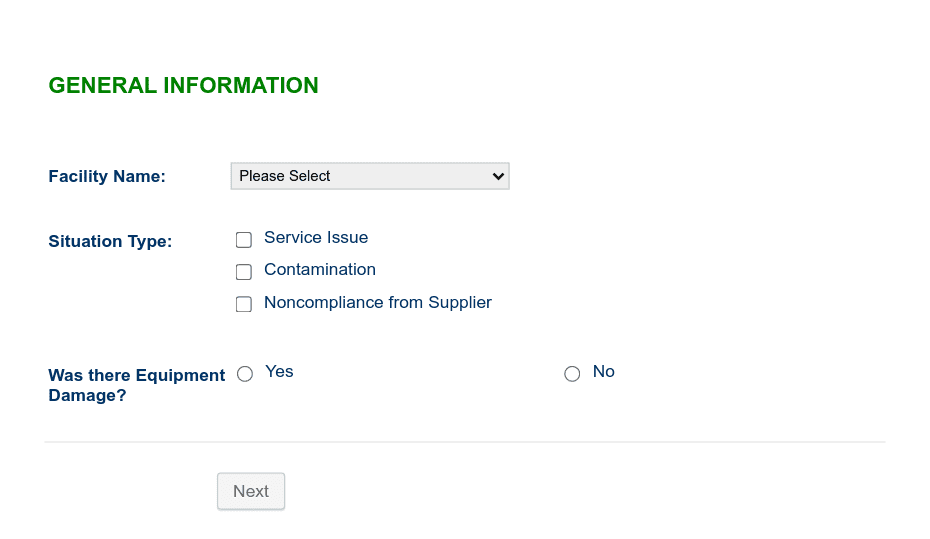The image size is (930, 539).
Task: Click the "Noncompliance from Supplier" label text
Action: point(377,302)
